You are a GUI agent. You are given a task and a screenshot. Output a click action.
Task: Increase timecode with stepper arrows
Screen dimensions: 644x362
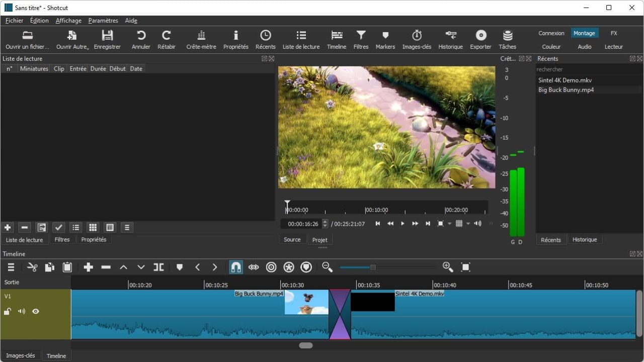pos(325,222)
